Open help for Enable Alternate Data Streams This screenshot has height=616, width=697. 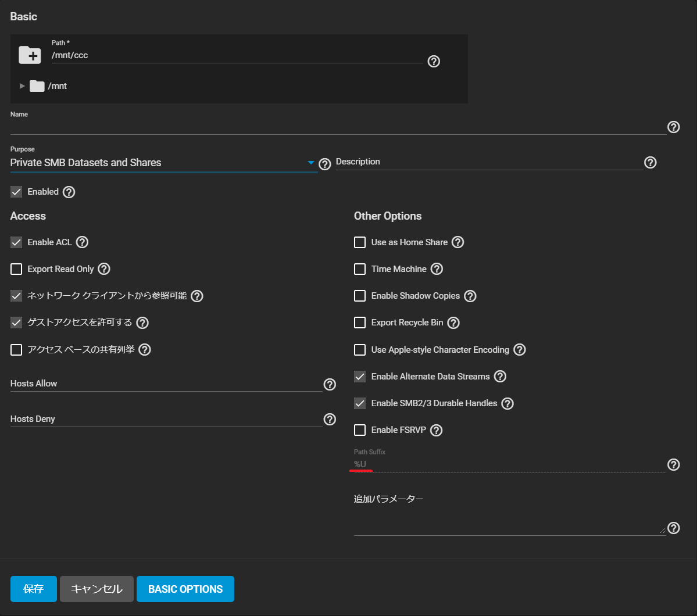500,377
